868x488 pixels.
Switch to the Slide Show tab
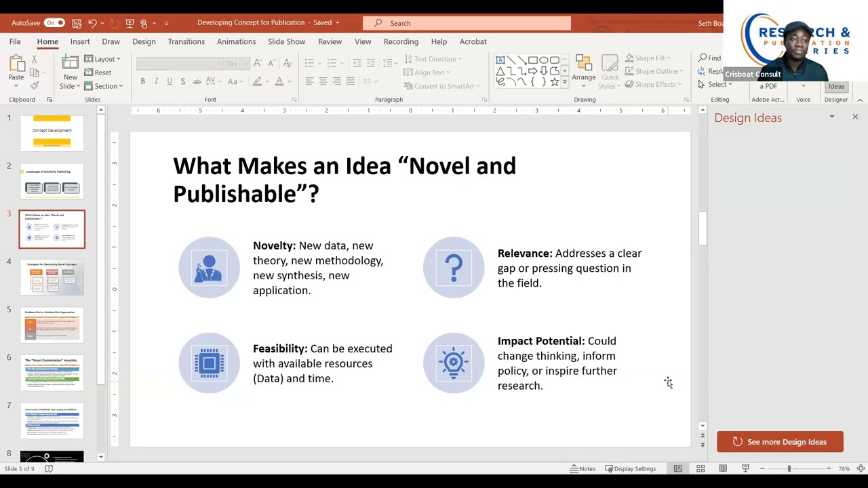tap(286, 41)
